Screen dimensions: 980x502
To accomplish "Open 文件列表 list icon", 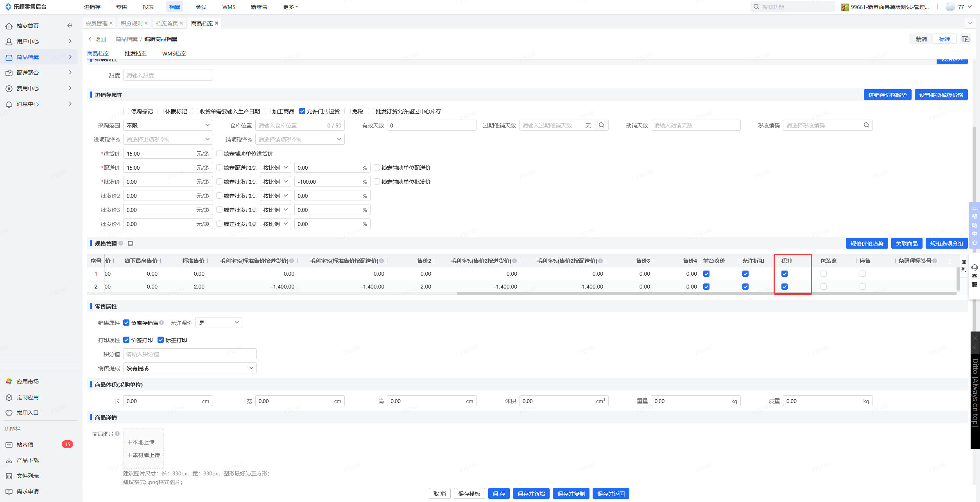I will point(9,476).
